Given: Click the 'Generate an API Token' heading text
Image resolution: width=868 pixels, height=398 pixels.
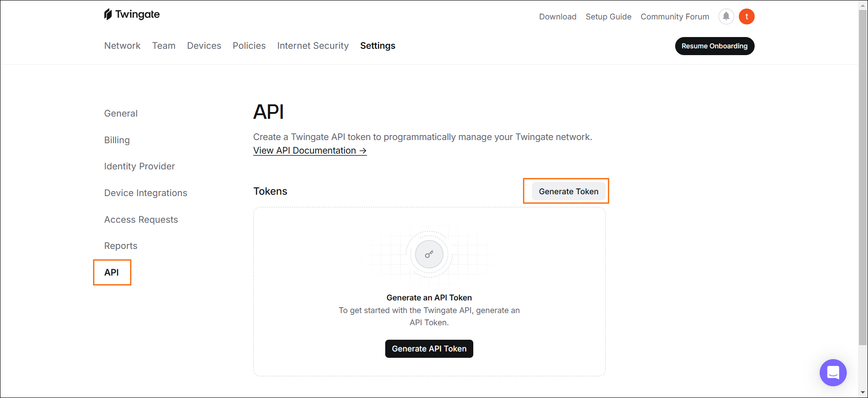Looking at the screenshot, I should (429, 298).
